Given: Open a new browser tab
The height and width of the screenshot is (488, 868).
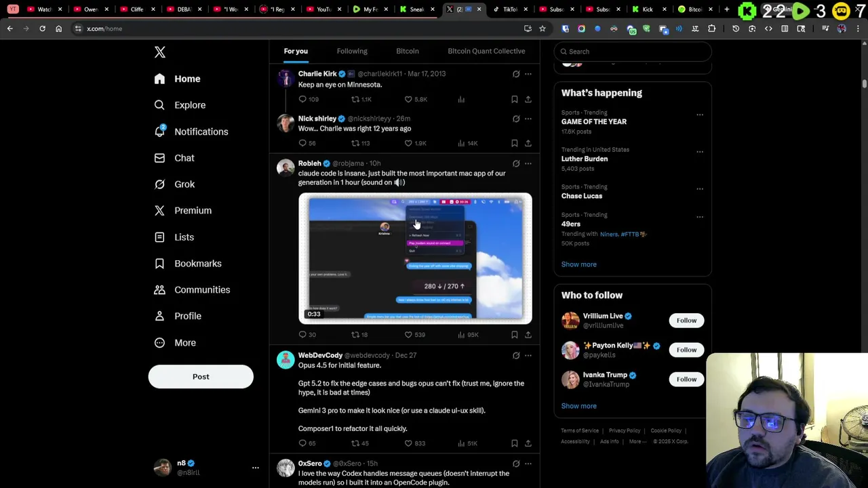Looking at the screenshot, I should point(727,9).
